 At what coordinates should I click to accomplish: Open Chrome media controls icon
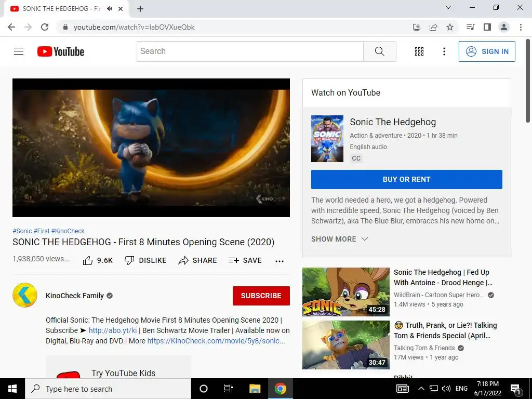click(x=470, y=27)
